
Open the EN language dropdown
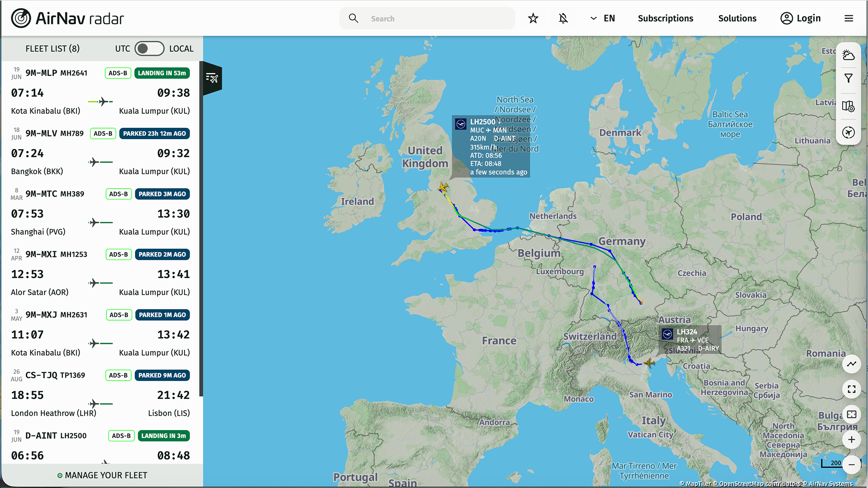coord(603,19)
